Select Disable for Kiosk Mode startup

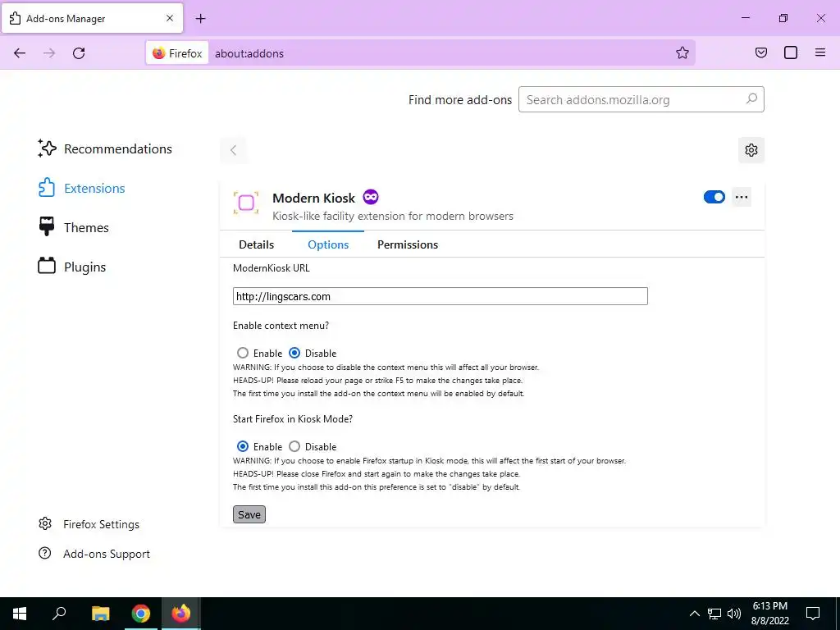[294, 446]
